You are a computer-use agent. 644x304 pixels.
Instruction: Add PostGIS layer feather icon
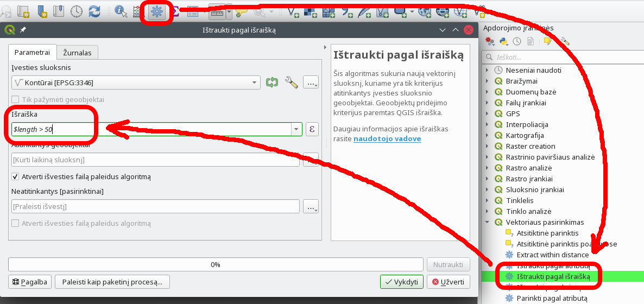pyautogui.click(x=364, y=12)
